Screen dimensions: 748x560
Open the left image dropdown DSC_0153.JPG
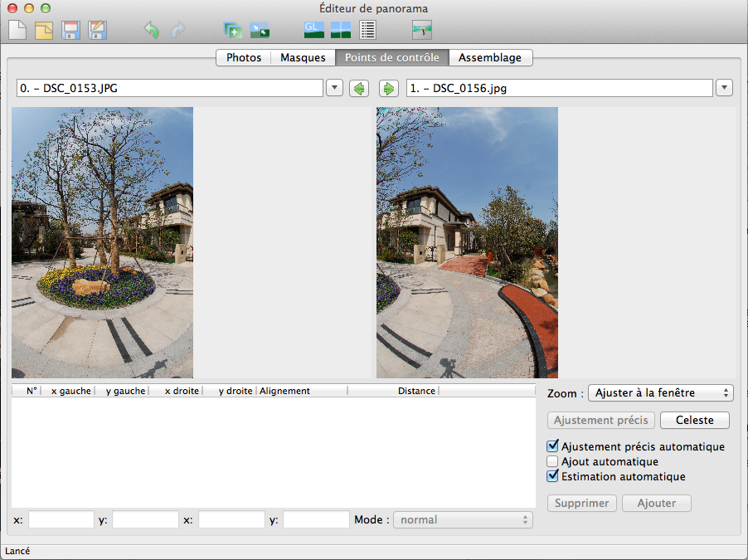pyautogui.click(x=334, y=88)
